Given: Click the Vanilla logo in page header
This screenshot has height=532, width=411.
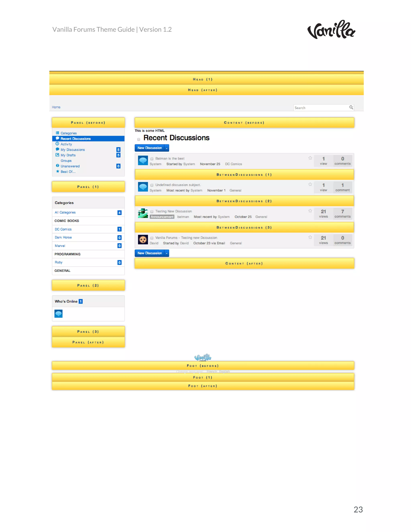Looking at the screenshot, I should [x=331, y=30].
